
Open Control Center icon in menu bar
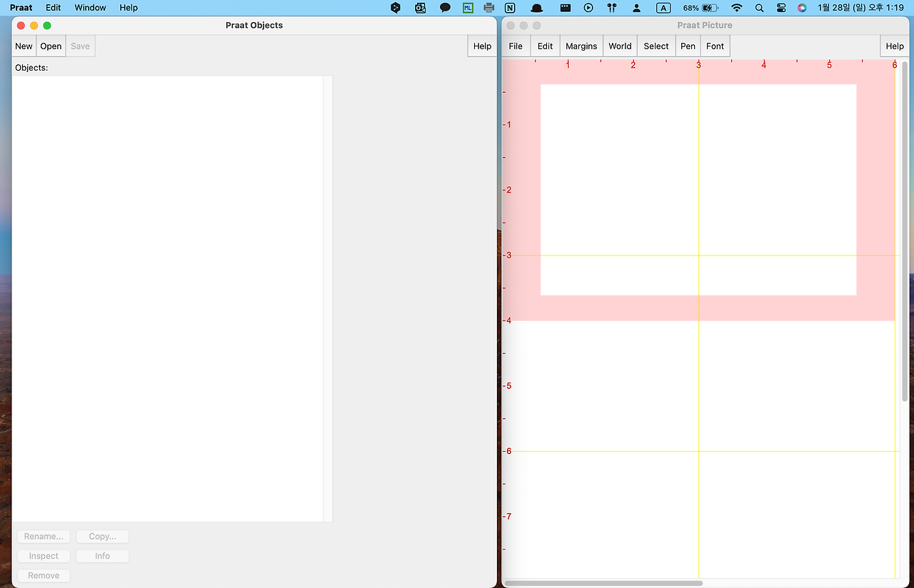tap(781, 8)
